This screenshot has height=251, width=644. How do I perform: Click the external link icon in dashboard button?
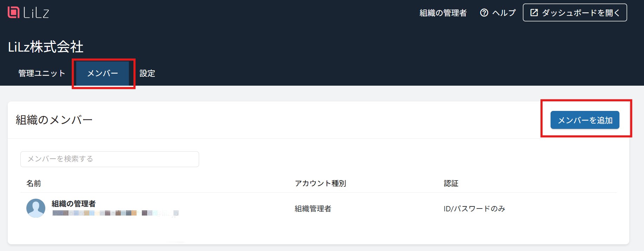[x=534, y=13]
